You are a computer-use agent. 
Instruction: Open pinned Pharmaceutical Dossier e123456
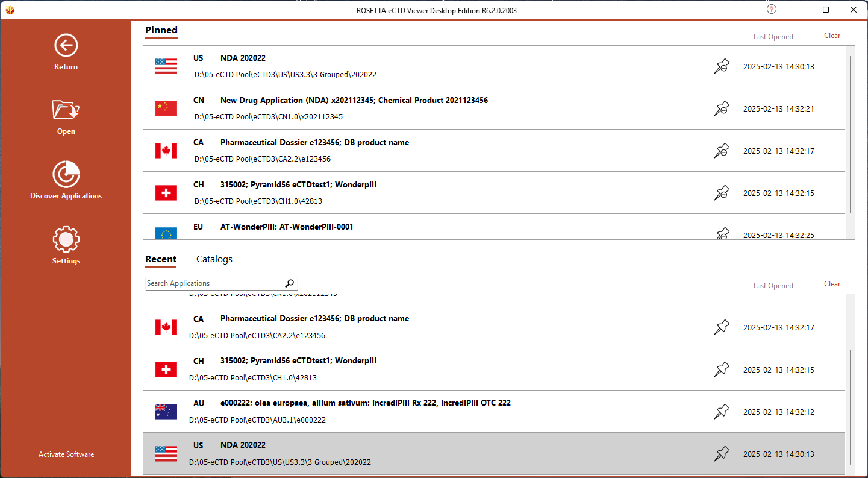click(x=314, y=143)
